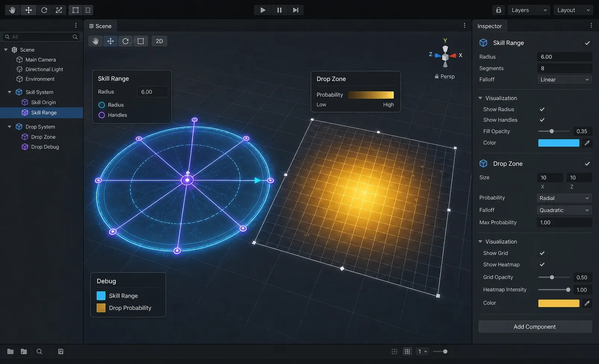Open the Probability Radial dropdown

click(564, 198)
